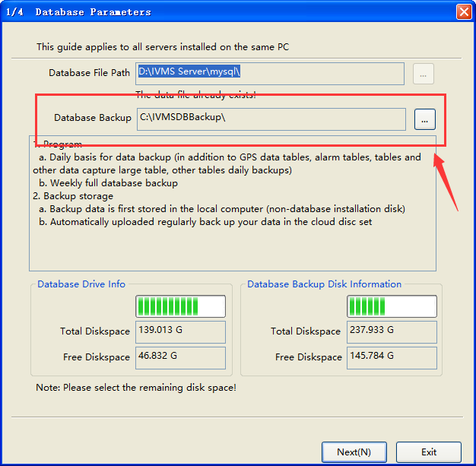Click 'Database Drive Info' group title
Screen dimensions: 476x466
coord(81,284)
